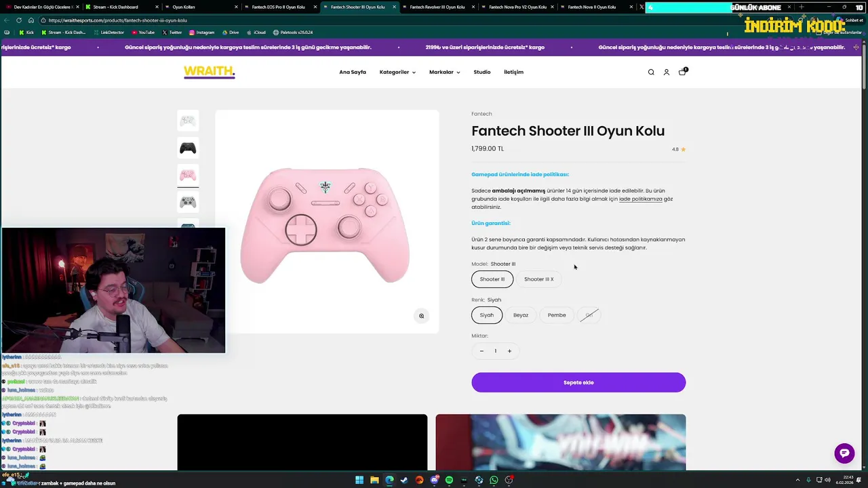Switch to Fantech Revolver III tab
The image size is (868, 488).
[x=437, y=7]
